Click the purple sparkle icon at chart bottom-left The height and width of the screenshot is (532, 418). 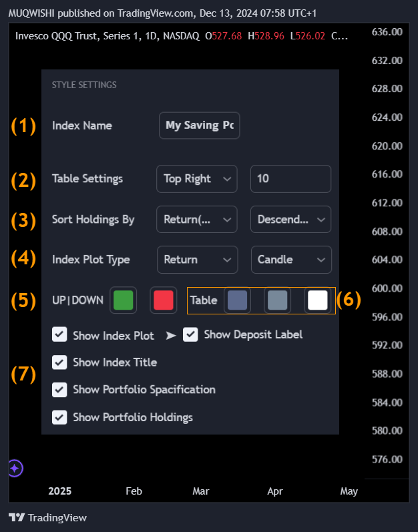[15, 468]
